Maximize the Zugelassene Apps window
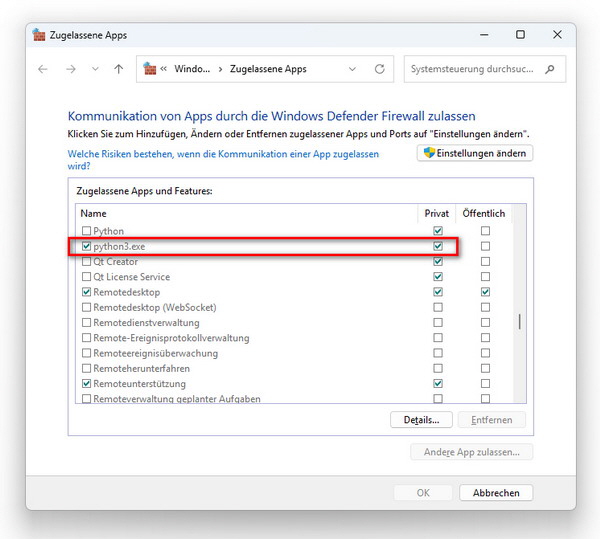Image resolution: width=600 pixels, height=539 pixels. 520,35
